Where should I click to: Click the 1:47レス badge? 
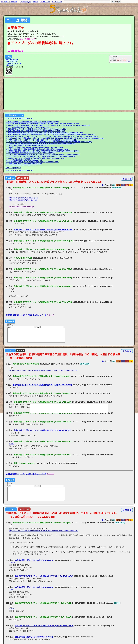10,178
